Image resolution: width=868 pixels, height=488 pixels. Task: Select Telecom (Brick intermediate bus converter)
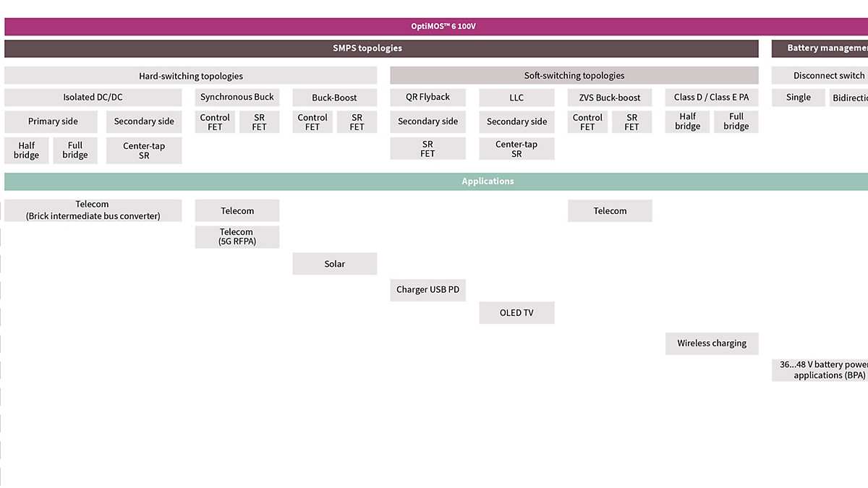click(93, 210)
